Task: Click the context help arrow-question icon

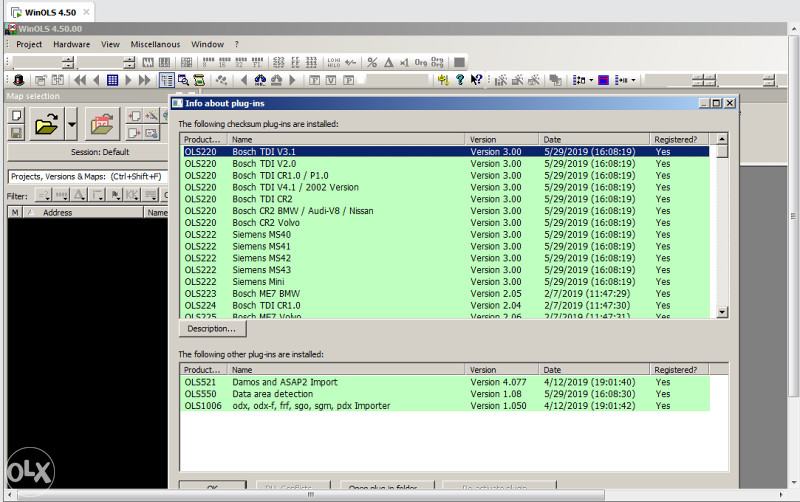Action: click(x=476, y=80)
